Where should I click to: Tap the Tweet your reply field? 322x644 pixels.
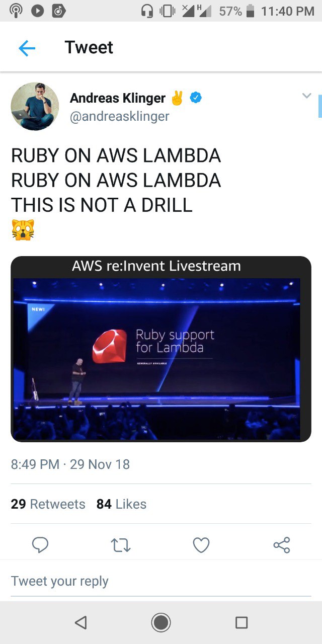point(161,581)
